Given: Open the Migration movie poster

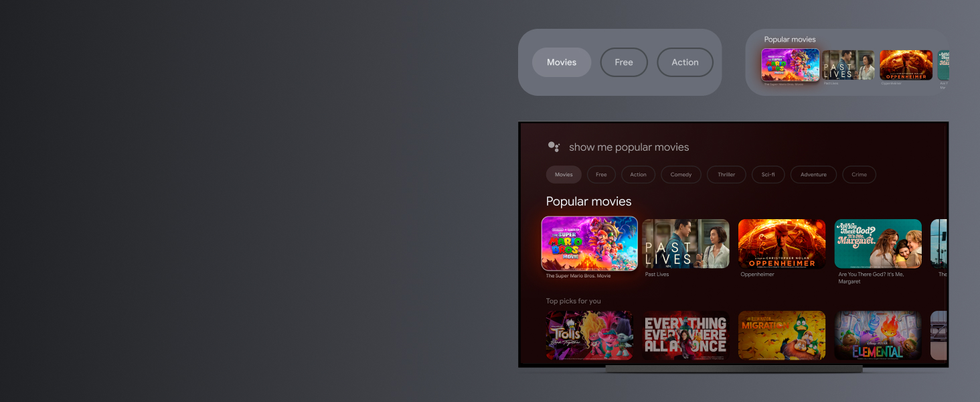Looking at the screenshot, I should (x=782, y=335).
